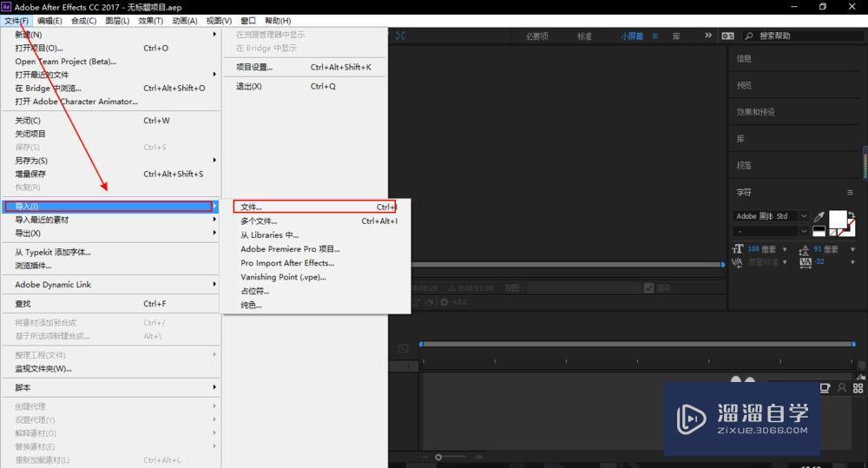Open the 段落 panel
868x468 pixels.
click(744, 165)
